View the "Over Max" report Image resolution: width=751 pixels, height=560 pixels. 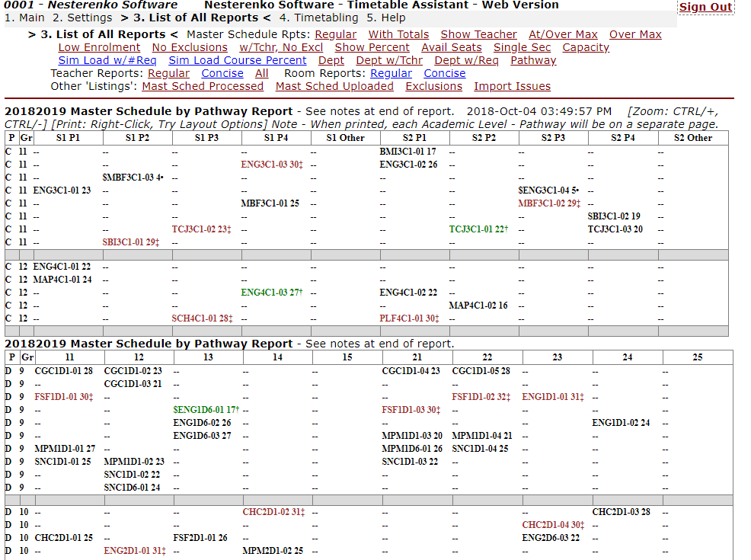pos(634,34)
